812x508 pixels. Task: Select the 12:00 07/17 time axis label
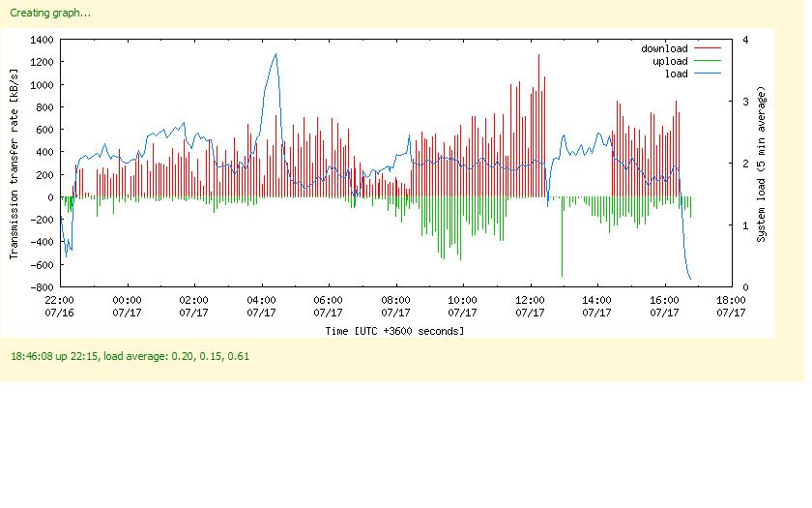(x=530, y=306)
